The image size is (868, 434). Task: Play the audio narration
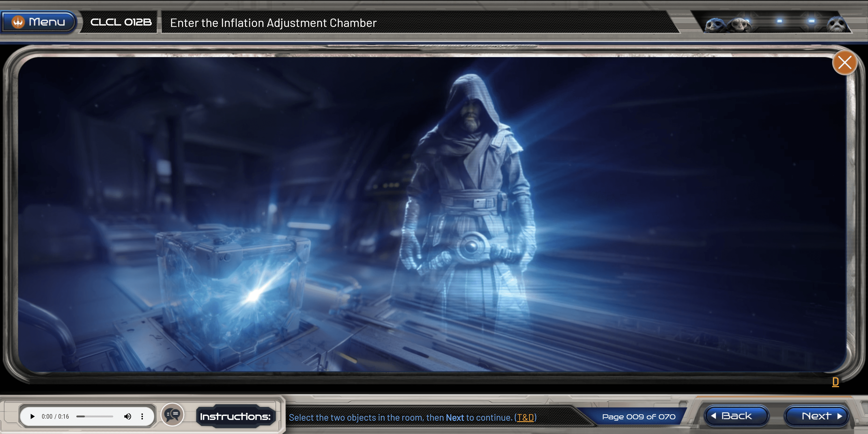click(32, 417)
